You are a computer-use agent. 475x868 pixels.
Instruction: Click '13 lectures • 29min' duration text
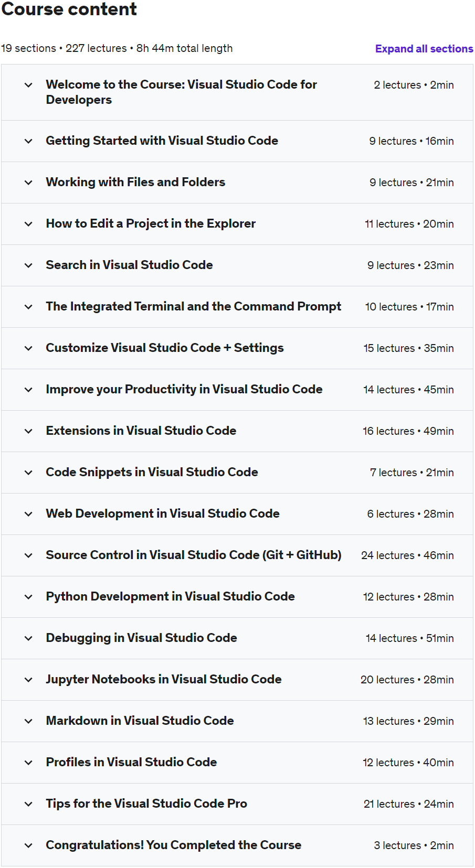408,721
